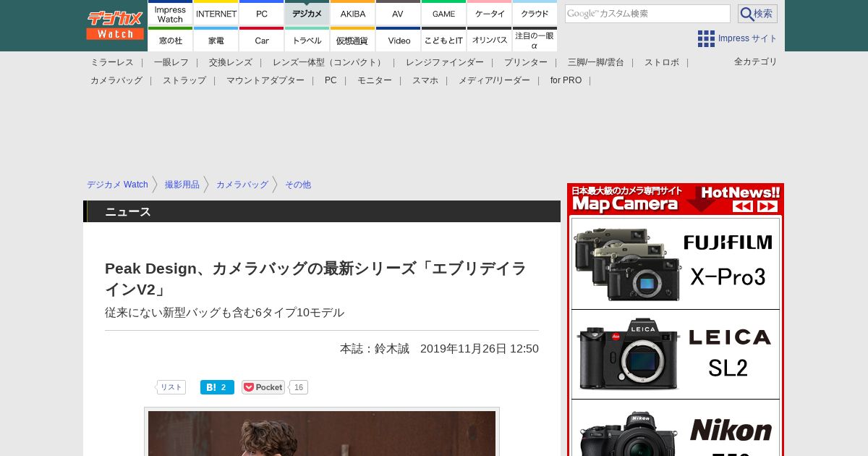Open the GAME tab
Screen dimensions: 868x456
[443, 13]
